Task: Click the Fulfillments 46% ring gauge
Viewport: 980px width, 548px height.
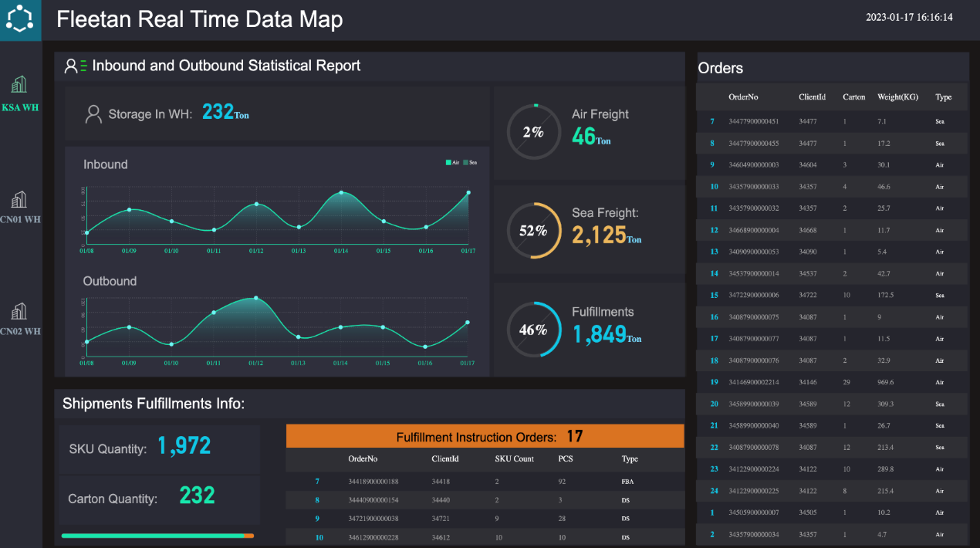Action: [x=533, y=330]
